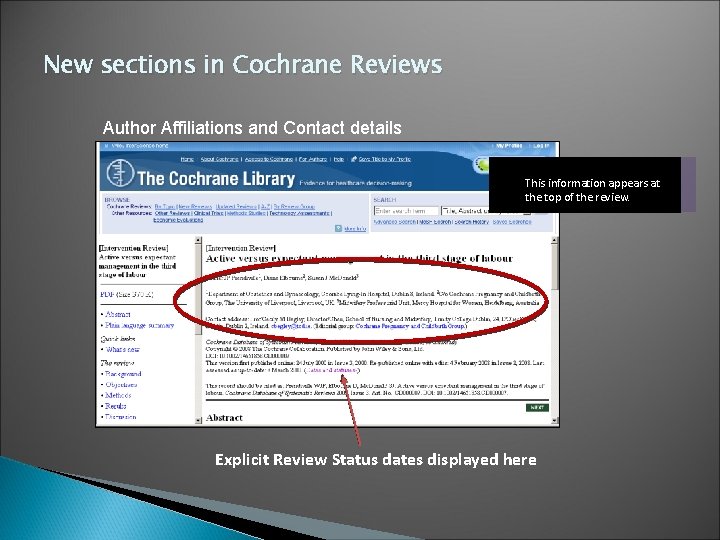
Task: Click the green NEXT button
Action: tap(537, 408)
